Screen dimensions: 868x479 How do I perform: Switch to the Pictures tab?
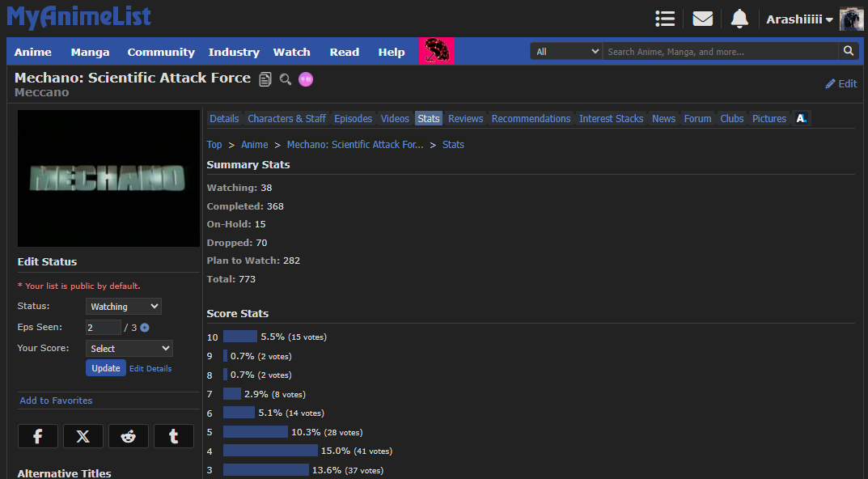769,118
